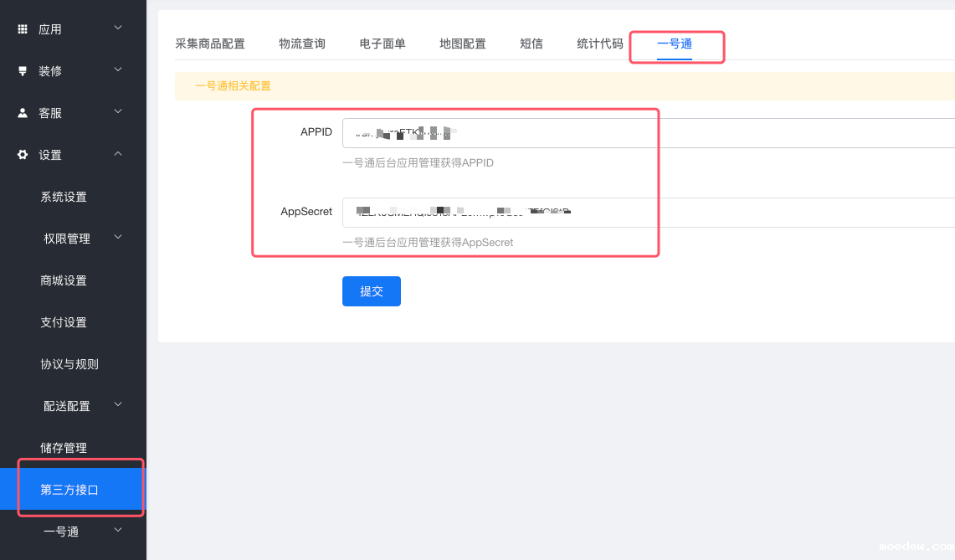Select the 统计代码 tab
Image resolution: width=955 pixels, height=560 pixels.
coord(600,44)
